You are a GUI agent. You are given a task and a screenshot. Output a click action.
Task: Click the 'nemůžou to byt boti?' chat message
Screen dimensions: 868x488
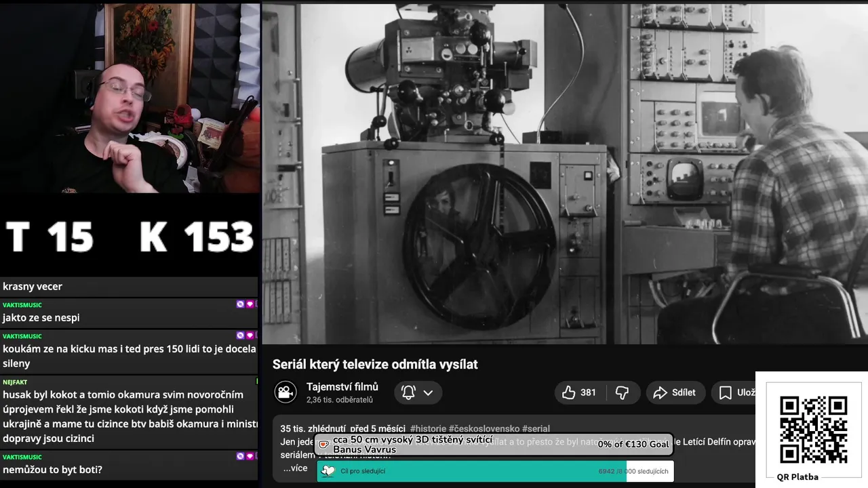52,469
